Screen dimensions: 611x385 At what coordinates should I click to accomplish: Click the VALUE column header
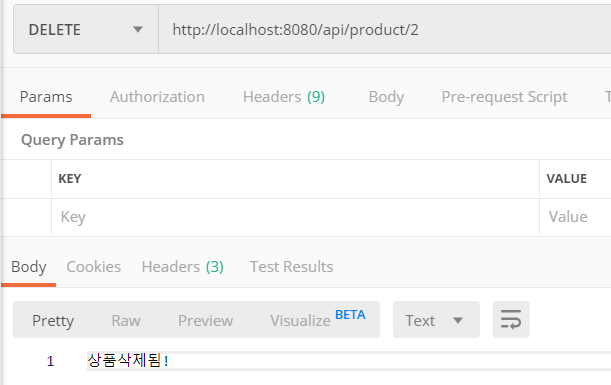pos(567,178)
